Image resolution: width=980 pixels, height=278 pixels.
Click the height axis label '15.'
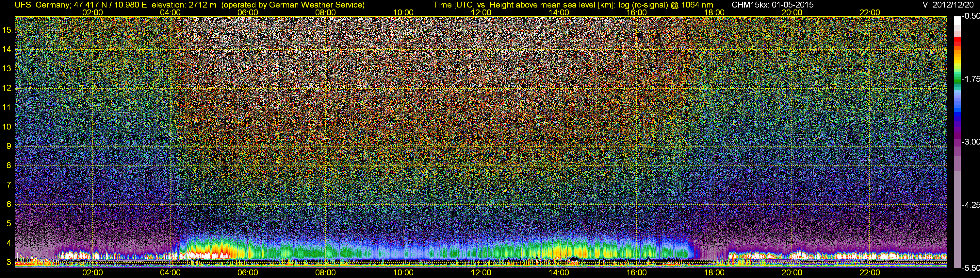[x=8, y=30]
